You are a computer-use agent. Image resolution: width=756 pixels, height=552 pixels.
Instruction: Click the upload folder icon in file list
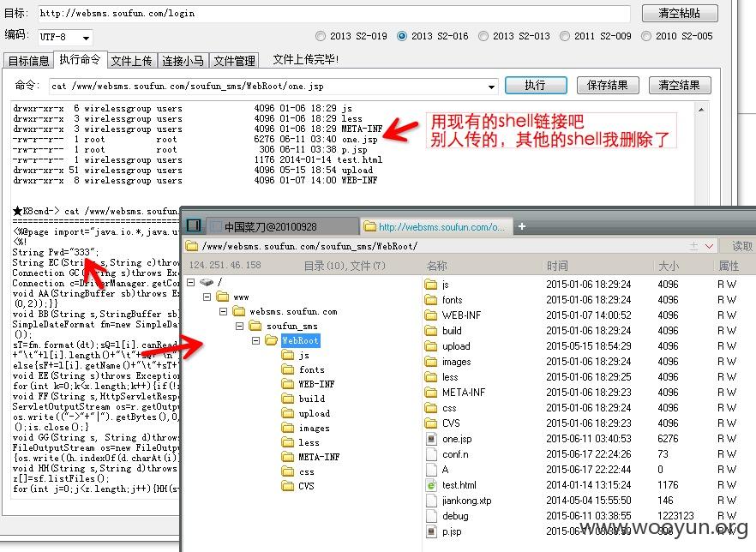pos(430,346)
